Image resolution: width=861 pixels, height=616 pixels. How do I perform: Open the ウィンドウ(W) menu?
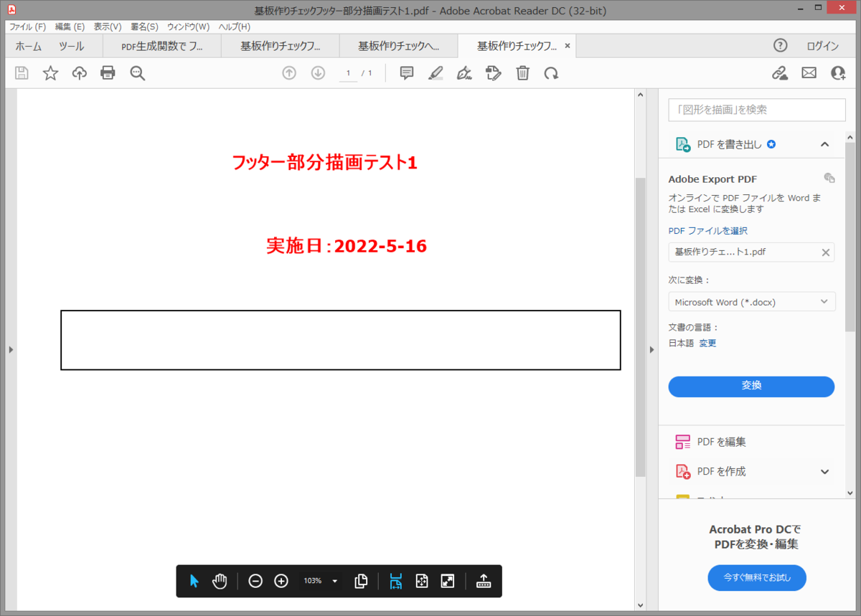click(x=188, y=27)
